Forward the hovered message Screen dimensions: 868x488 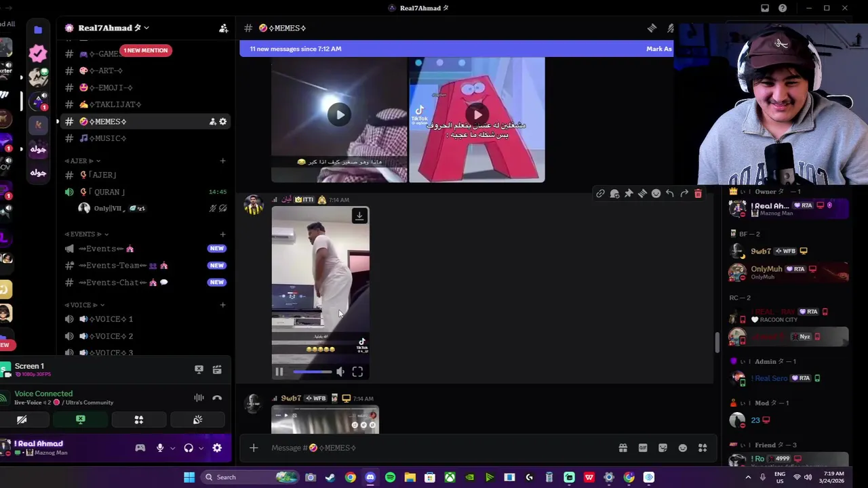(684, 194)
